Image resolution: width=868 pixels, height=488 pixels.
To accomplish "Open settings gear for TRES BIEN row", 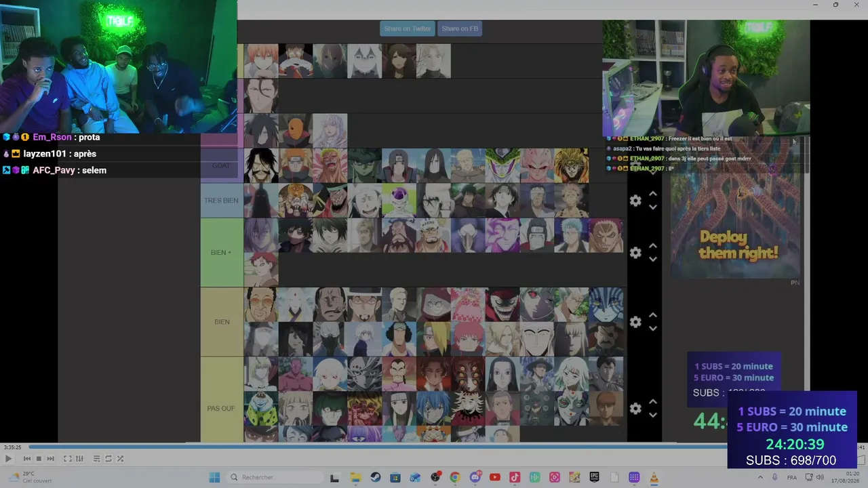I will (x=635, y=201).
